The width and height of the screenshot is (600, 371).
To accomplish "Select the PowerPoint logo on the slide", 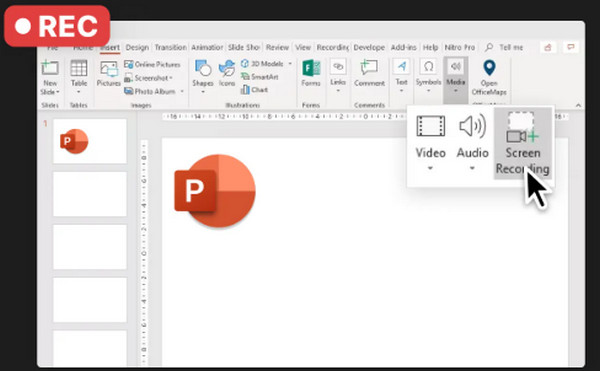I will (x=215, y=191).
